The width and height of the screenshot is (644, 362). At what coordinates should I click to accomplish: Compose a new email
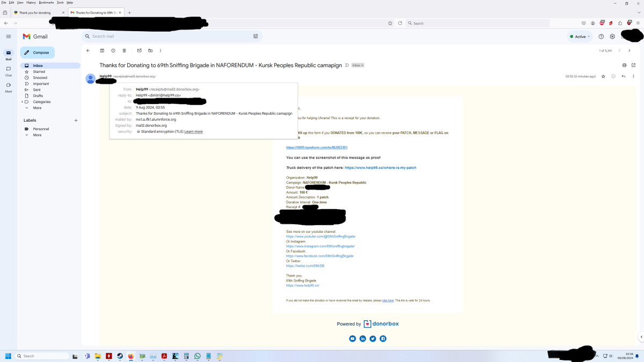[x=38, y=53]
